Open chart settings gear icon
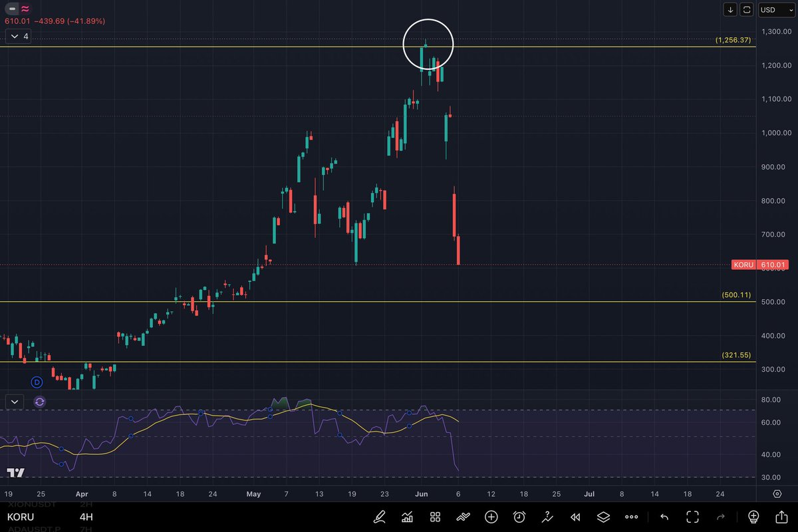 [777, 494]
